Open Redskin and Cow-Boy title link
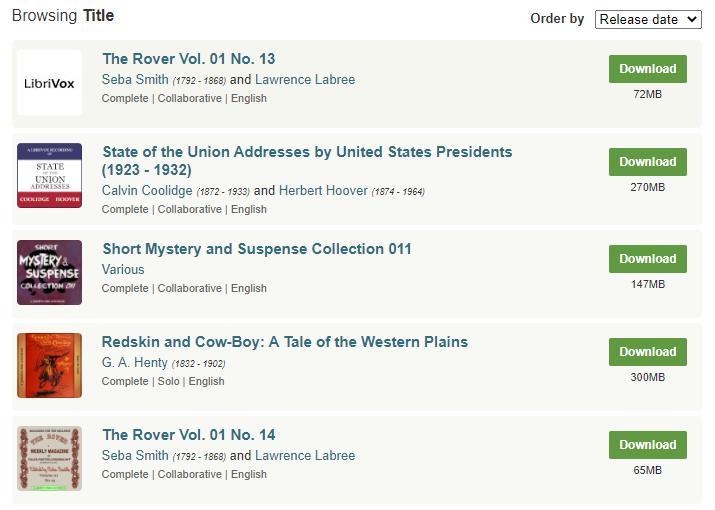The width and height of the screenshot is (715, 510). [284, 342]
